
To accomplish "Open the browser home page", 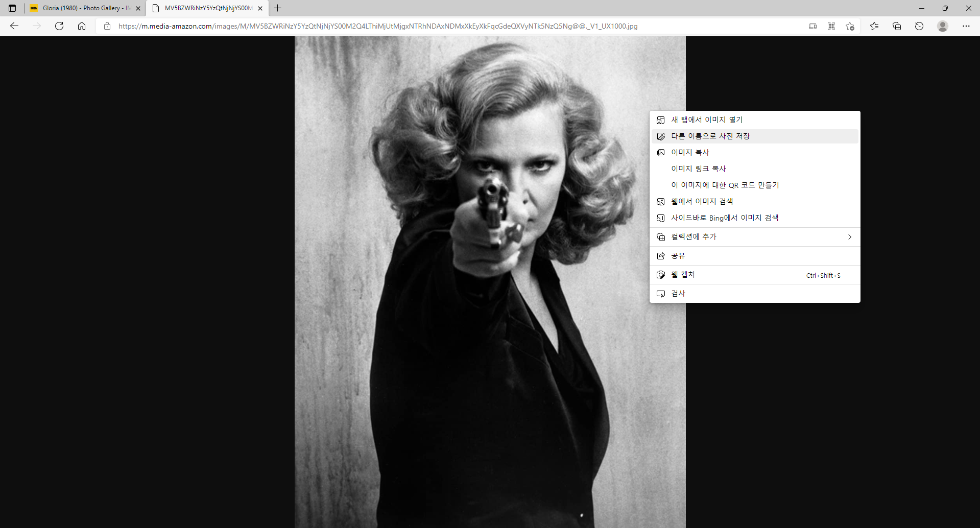I will coord(82,26).
